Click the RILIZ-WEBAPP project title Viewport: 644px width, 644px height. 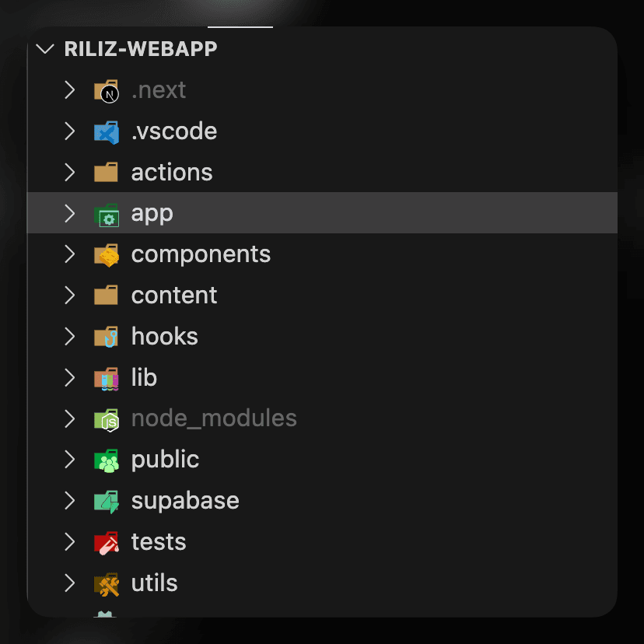[x=140, y=49]
